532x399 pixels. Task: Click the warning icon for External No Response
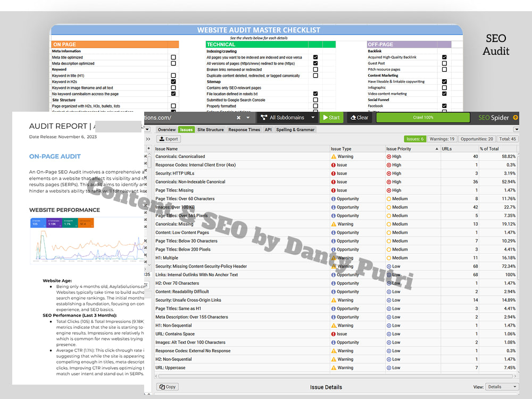tap(334, 351)
